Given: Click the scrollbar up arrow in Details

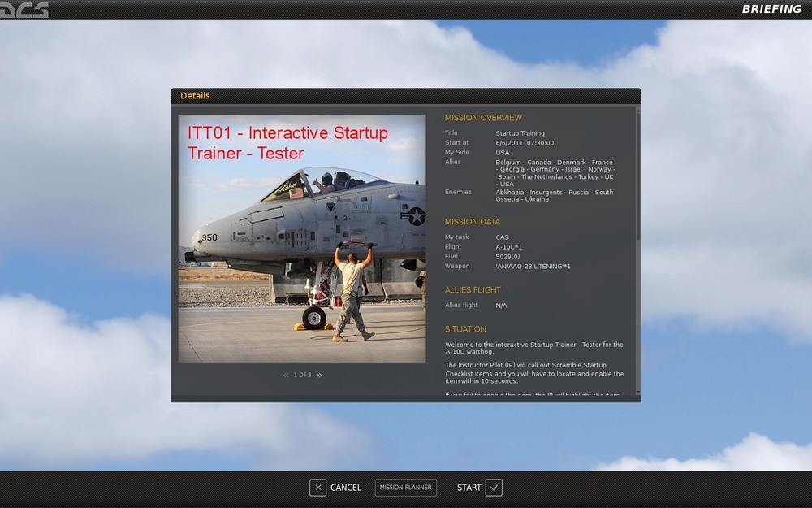Looking at the screenshot, I should 638,110.
